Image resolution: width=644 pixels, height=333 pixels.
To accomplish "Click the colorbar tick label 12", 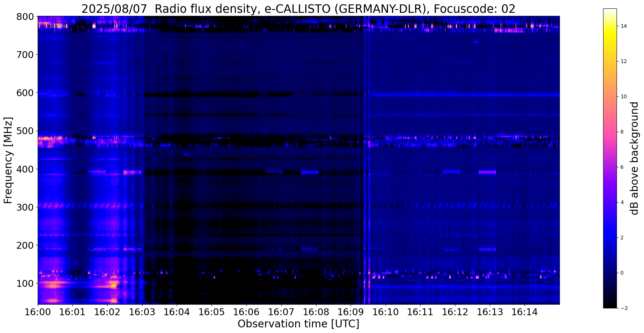I will (x=624, y=61).
